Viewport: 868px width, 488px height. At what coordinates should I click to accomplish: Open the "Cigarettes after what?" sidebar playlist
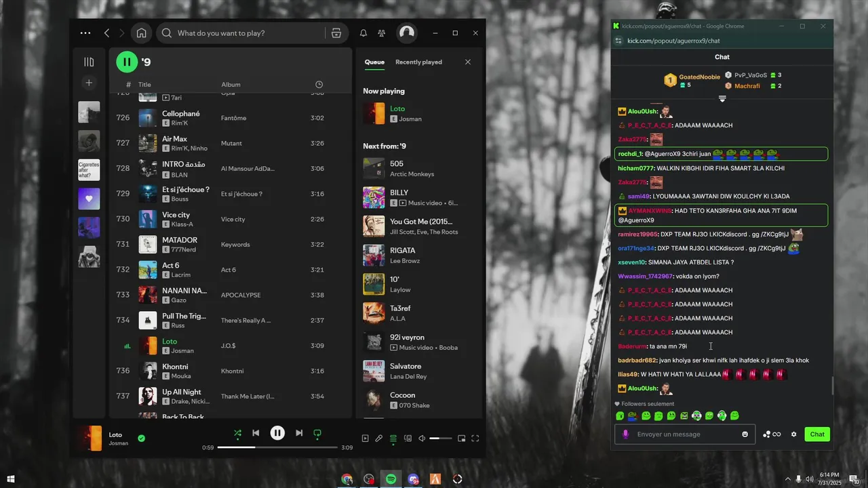point(89,170)
